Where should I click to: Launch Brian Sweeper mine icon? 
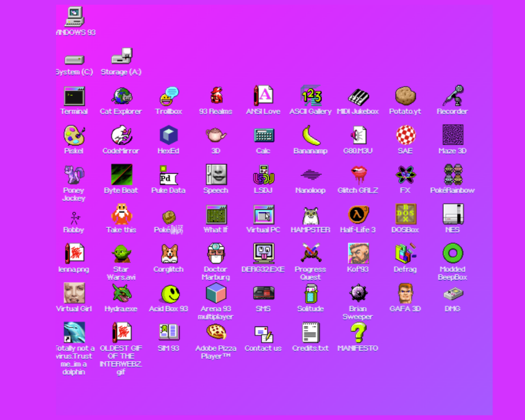[358, 293]
